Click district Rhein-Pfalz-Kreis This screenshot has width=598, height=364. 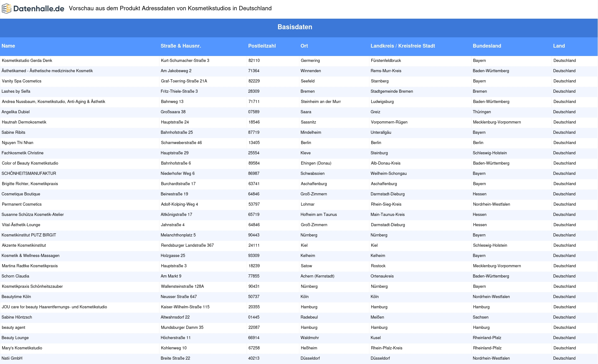[387, 348]
